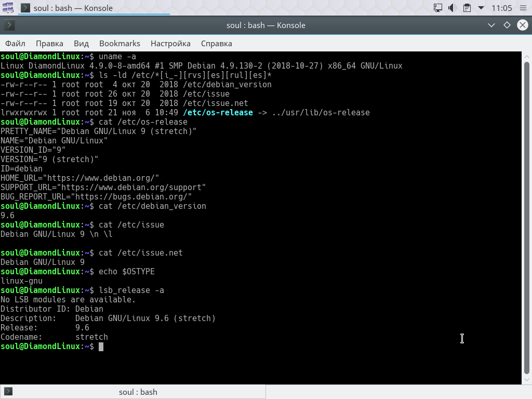Open the Bookmarks menu

click(x=119, y=44)
